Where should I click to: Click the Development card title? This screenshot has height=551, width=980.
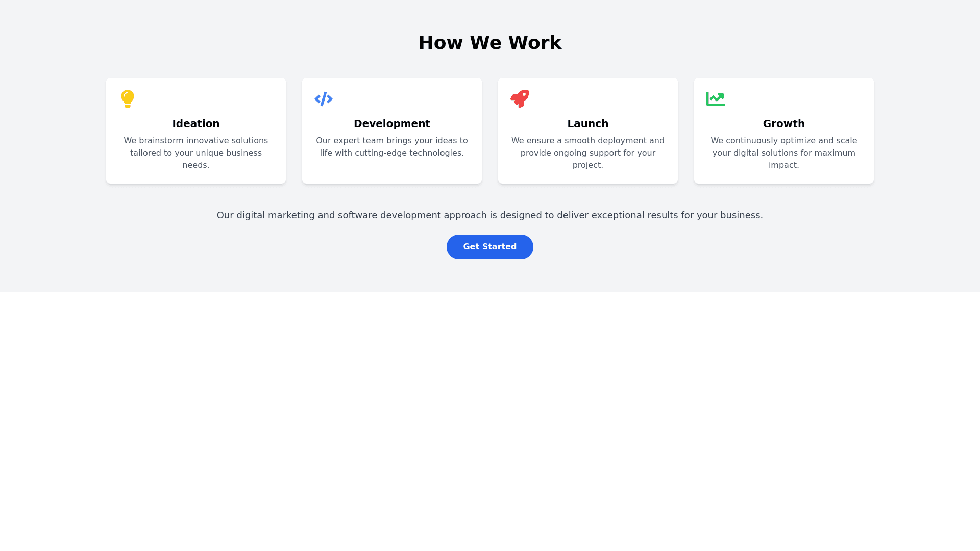pos(391,123)
